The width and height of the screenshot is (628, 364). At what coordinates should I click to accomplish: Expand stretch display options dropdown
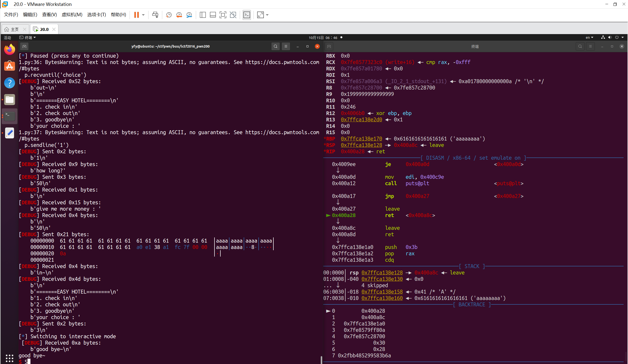[x=267, y=15]
